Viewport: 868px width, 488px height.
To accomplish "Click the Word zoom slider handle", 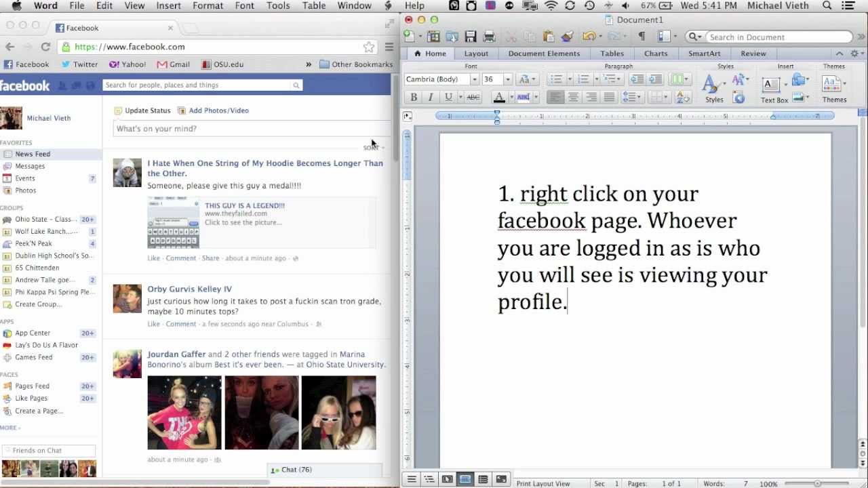I will point(818,483).
